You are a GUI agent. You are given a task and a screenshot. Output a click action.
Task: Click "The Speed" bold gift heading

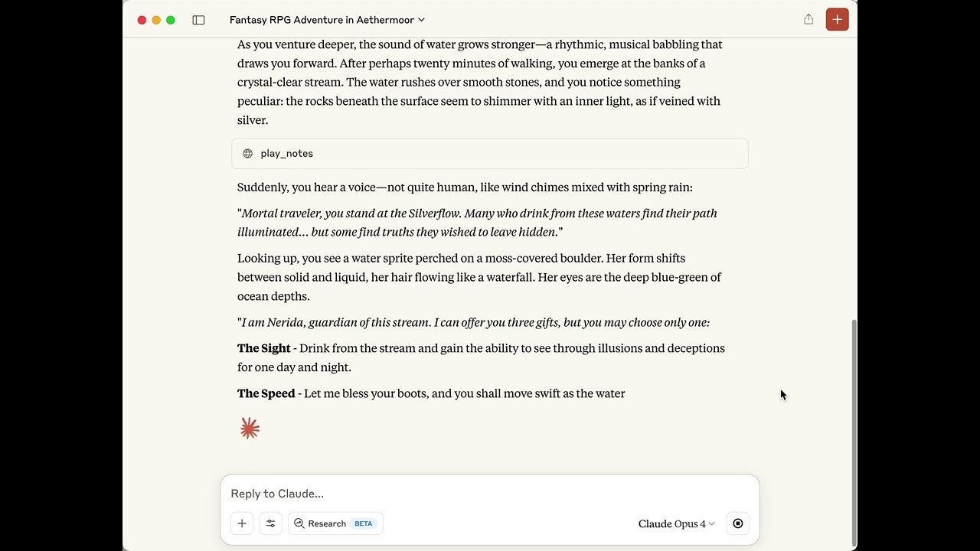click(x=266, y=393)
